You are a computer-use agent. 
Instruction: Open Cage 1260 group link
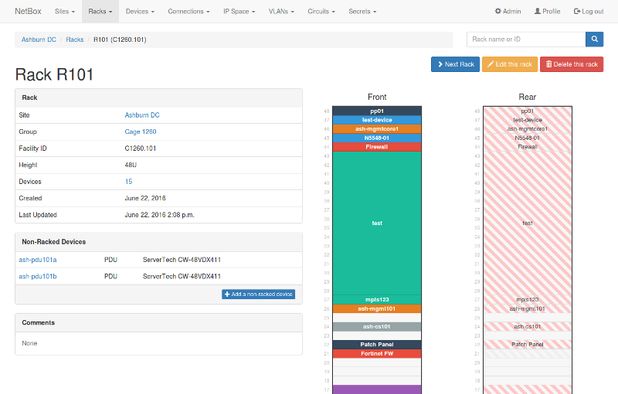click(x=140, y=132)
